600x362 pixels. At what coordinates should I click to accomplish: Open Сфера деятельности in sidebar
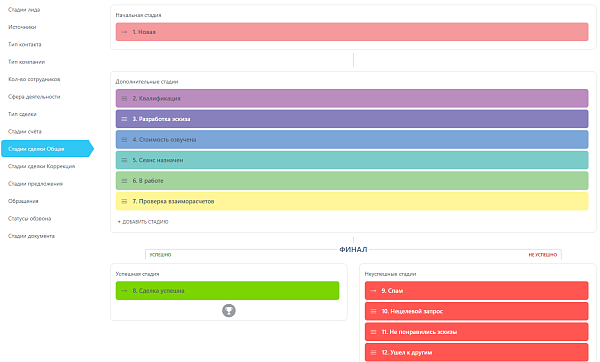(34, 97)
